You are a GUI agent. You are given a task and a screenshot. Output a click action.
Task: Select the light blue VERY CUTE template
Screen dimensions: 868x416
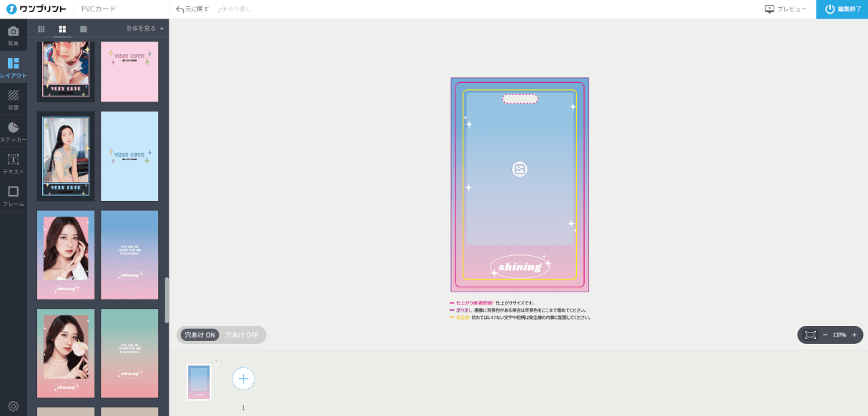[x=129, y=156]
